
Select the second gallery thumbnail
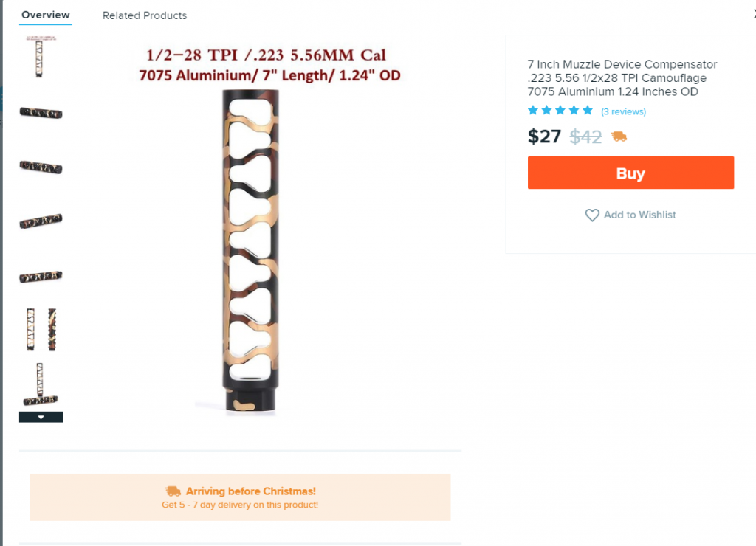pyautogui.click(x=41, y=112)
